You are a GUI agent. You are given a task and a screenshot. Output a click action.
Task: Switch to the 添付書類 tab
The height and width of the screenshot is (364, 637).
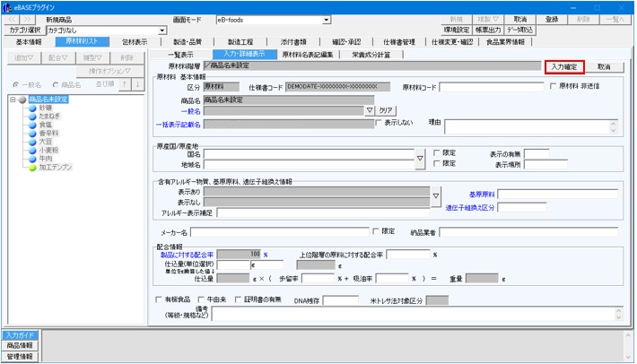[292, 42]
